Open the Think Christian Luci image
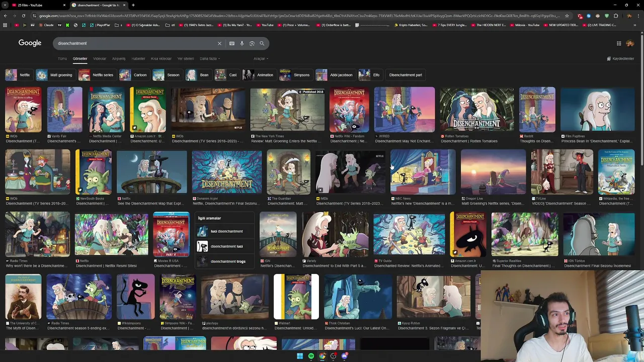The width and height of the screenshot is (644, 362). pos(358,297)
